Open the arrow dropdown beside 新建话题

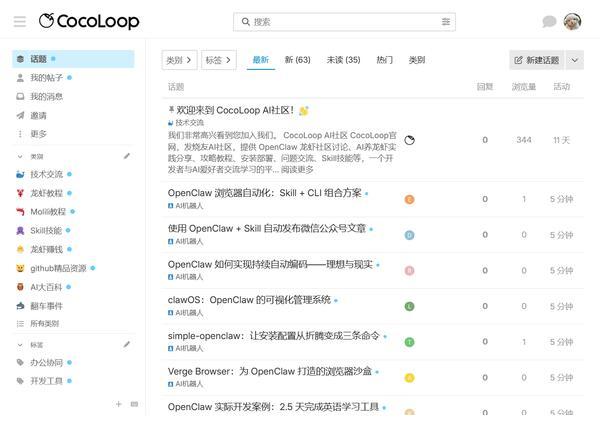(x=575, y=60)
